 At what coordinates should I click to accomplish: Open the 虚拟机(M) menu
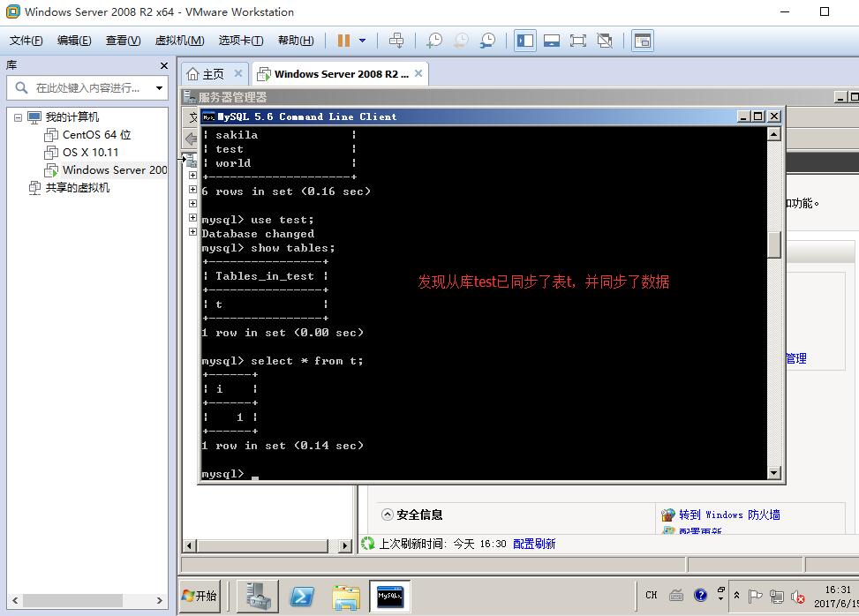[x=179, y=41]
